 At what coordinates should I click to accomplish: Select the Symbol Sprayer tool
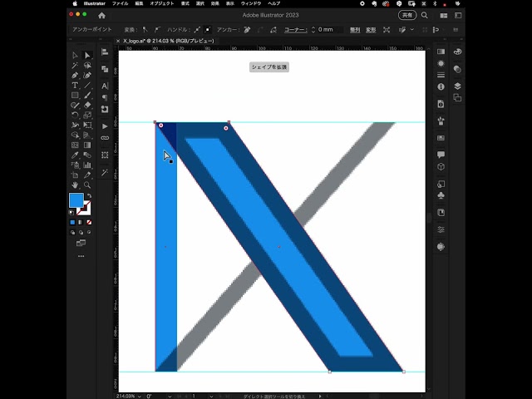pos(75,165)
